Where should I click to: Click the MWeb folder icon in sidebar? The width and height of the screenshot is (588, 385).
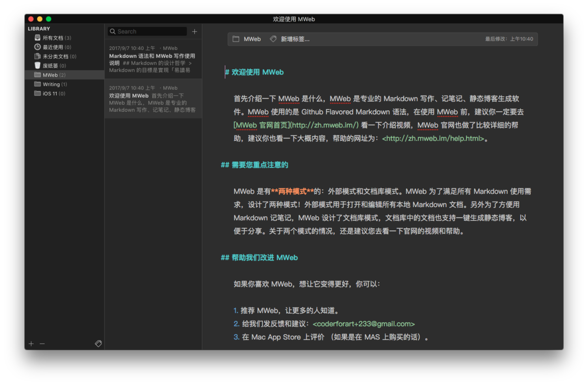tap(37, 74)
